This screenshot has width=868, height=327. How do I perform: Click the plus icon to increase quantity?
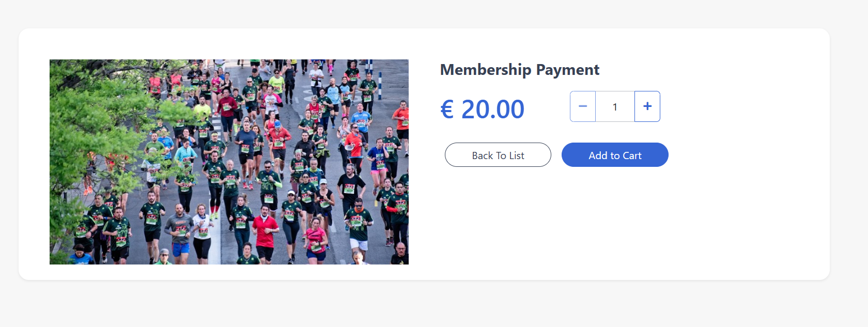pos(647,106)
